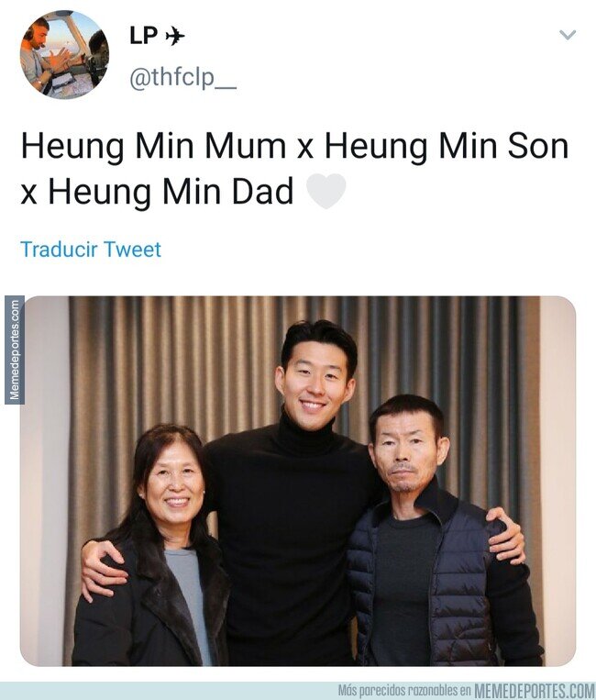Image resolution: width=596 pixels, height=700 pixels.
Task: Click the white heart emoji in tweet
Action: (x=326, y=191)
